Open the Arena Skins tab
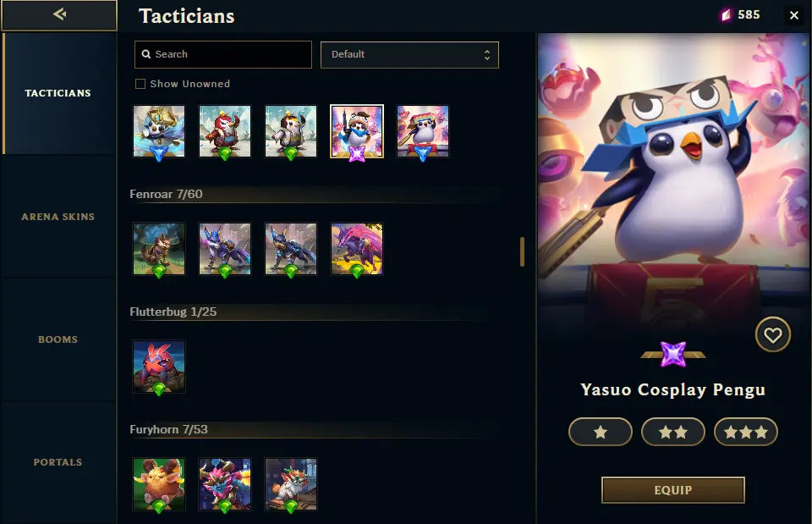The width and height of the screenshot is (812, 524). [x=58, y=217]
